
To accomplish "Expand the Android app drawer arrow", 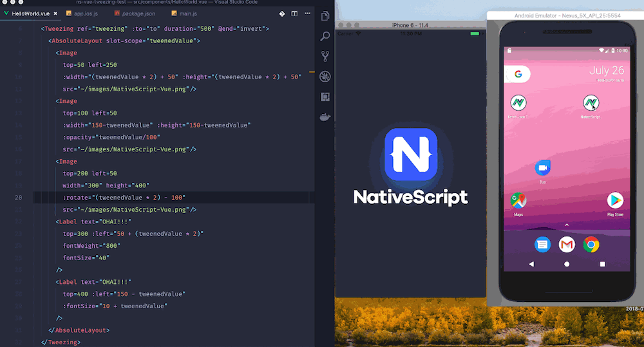I will coord(567,225).
